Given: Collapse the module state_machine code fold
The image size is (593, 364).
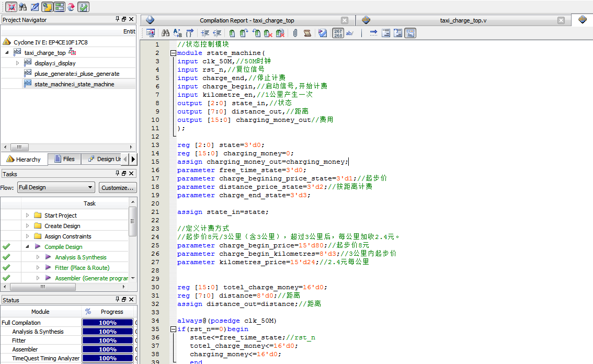Looking at the screenshot, I should 173,53.
